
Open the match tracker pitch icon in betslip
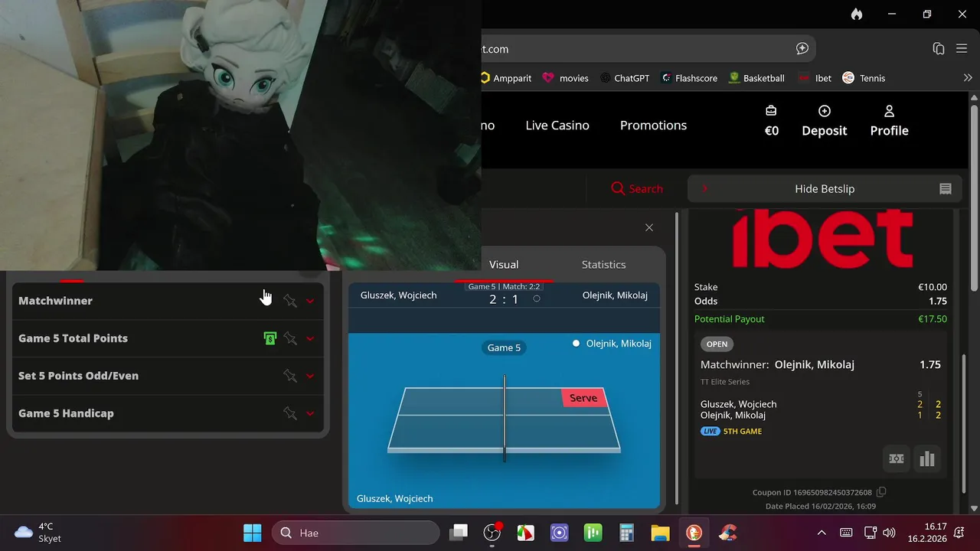point(897,458)
